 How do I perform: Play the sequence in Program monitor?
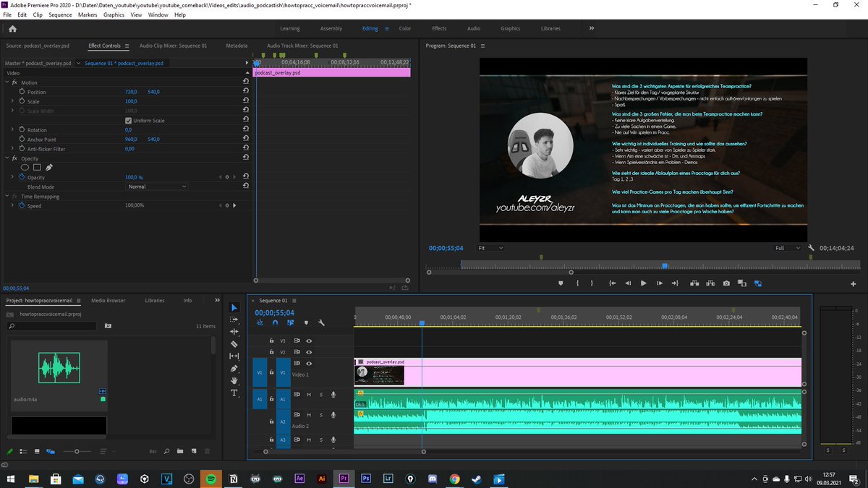[x=643, y=283]
